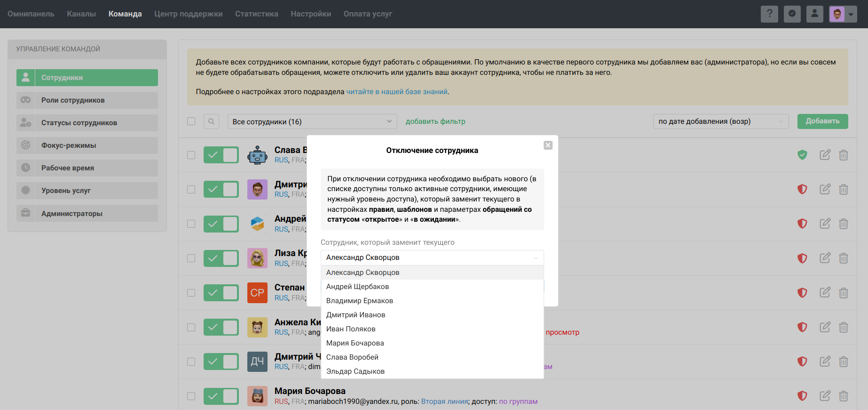This screenshot has width=868, height=410.
Task: Edit the employee in Лиза row
Action: (x=825, y=258)
